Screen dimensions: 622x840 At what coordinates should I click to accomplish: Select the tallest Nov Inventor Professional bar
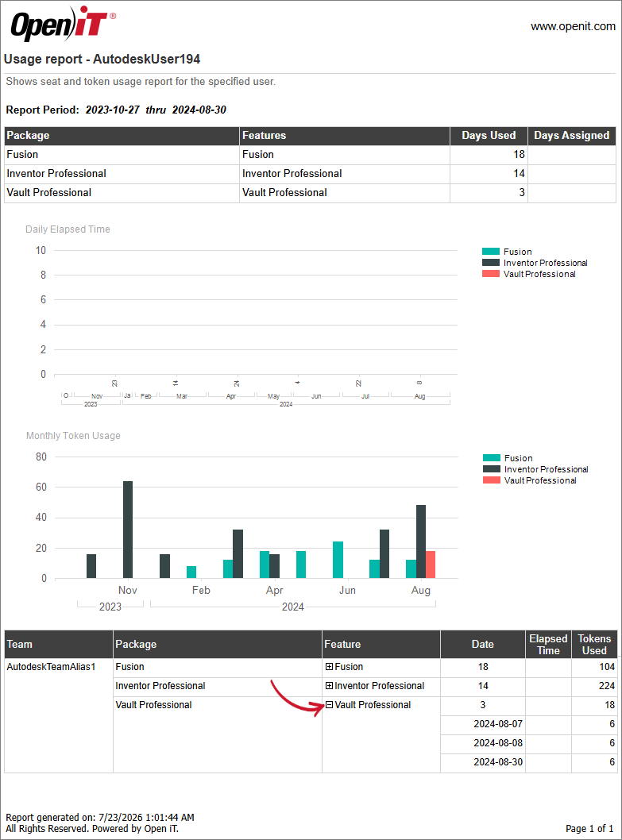(128, 530)
